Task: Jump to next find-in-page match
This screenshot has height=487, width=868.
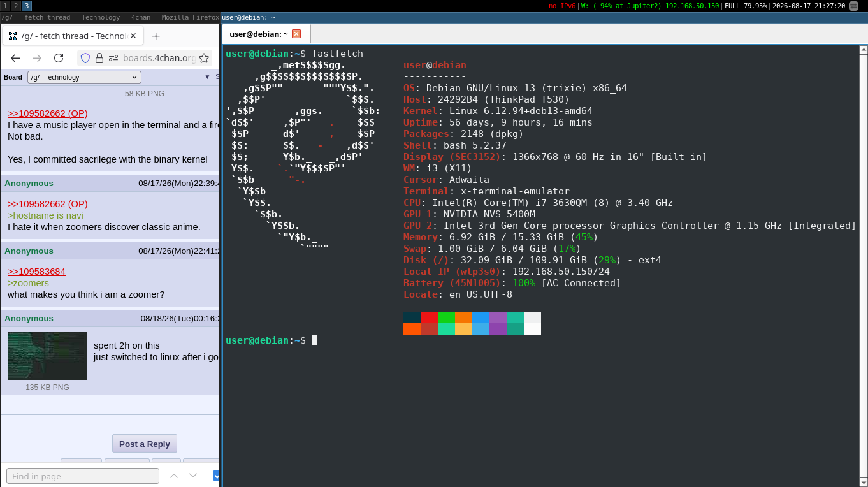Action: tap(193, 476)
